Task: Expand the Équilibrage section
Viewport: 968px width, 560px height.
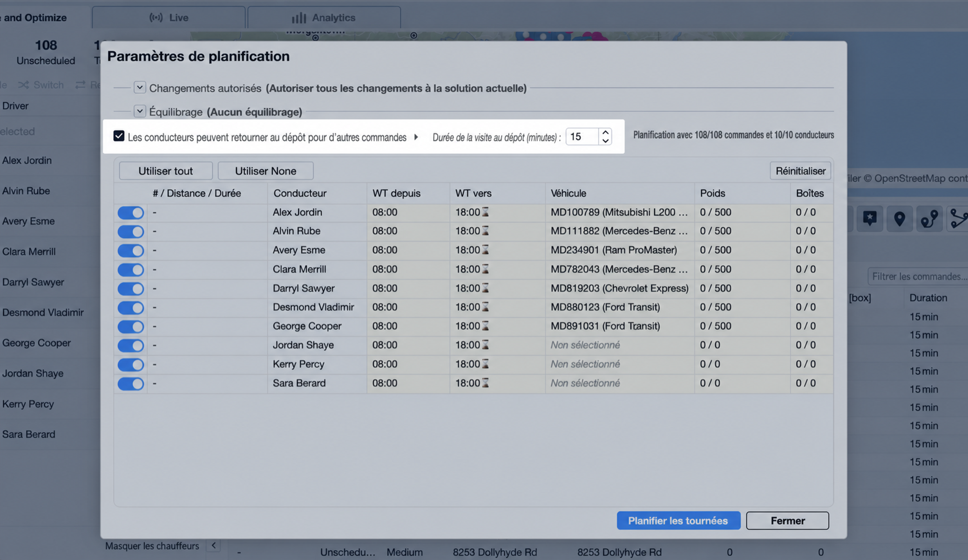Action: pyautogui.click(x=140, y=111)
